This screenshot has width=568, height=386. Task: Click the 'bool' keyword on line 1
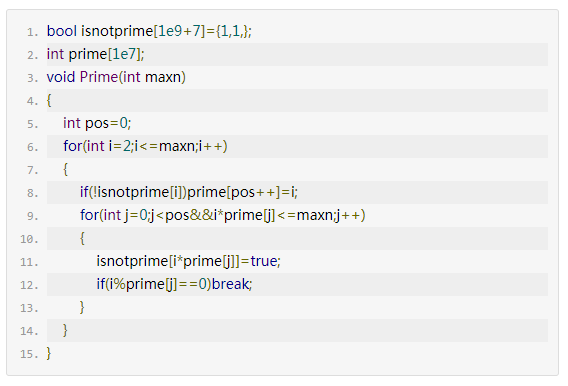62,31
